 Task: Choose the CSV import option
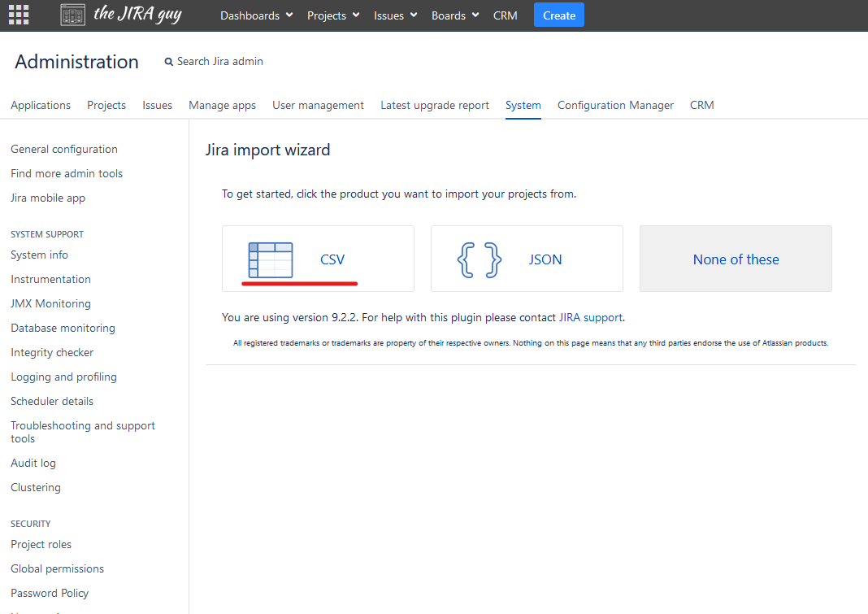(x=318, y=259)
